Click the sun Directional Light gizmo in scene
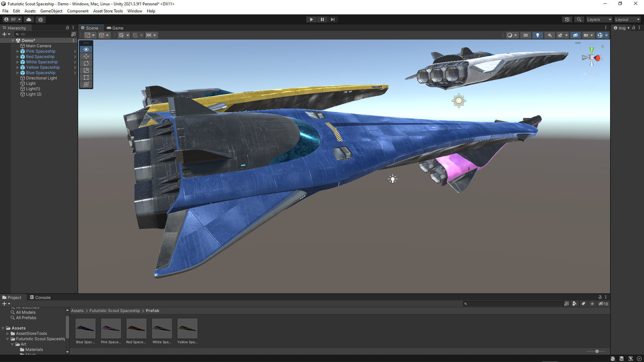 tap(459, 101)
